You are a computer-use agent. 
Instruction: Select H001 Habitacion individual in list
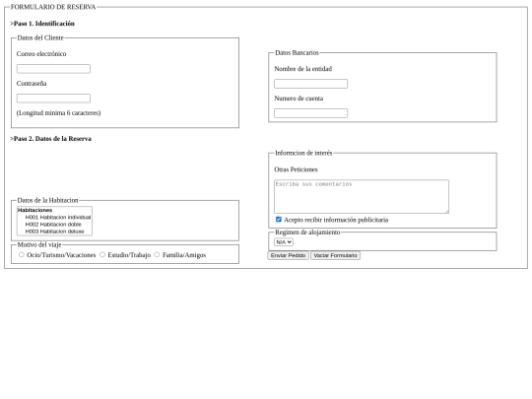click(54, 217)
